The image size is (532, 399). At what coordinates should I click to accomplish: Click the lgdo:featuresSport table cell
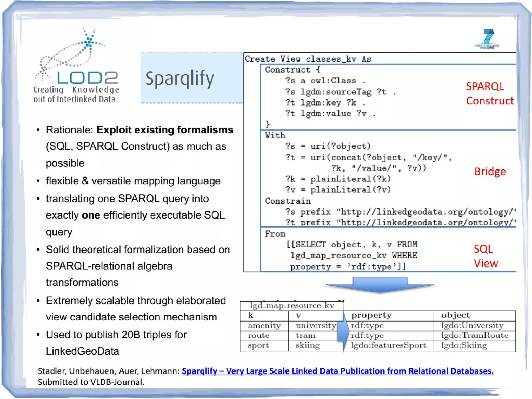388,345
